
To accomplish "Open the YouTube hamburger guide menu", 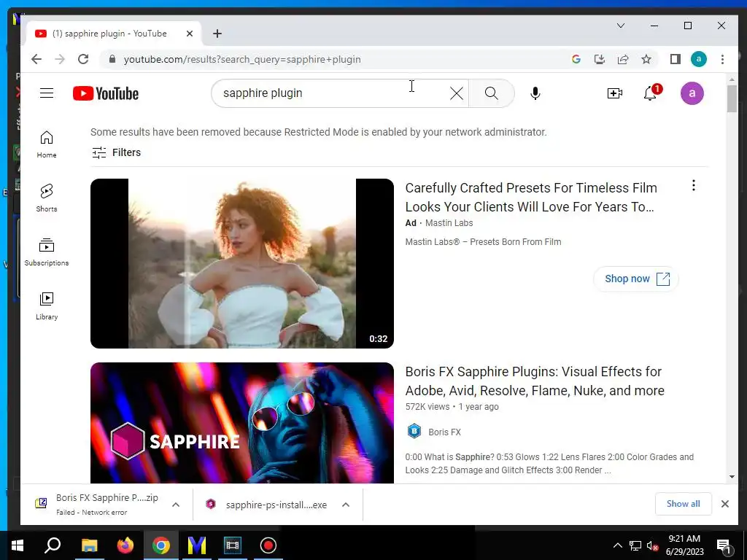I will (x=47, y=93).
